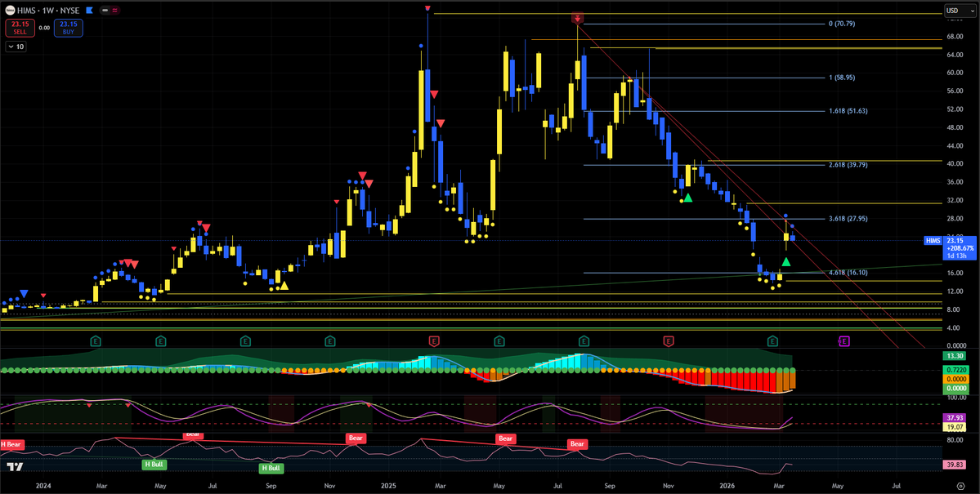Select the Fibonacci label 4.618 (16.10)
This screenshot has height=494, width=980.
(x=848, y=273)
